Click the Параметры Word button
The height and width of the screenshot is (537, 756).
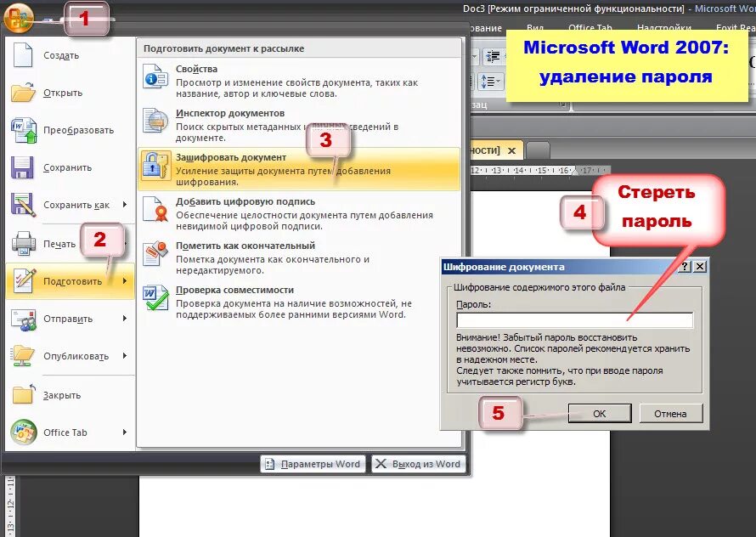point(313,464)
